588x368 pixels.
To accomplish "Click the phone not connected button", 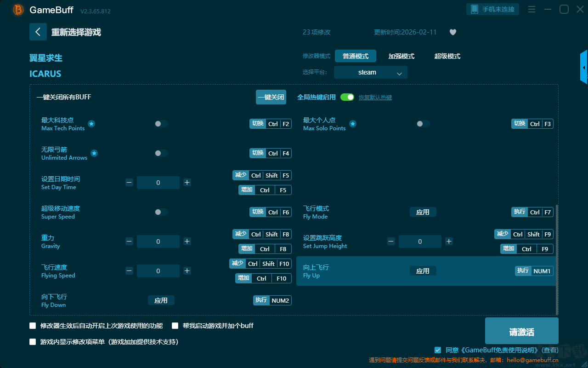I will pyautogui.click(x=493, y=9).
